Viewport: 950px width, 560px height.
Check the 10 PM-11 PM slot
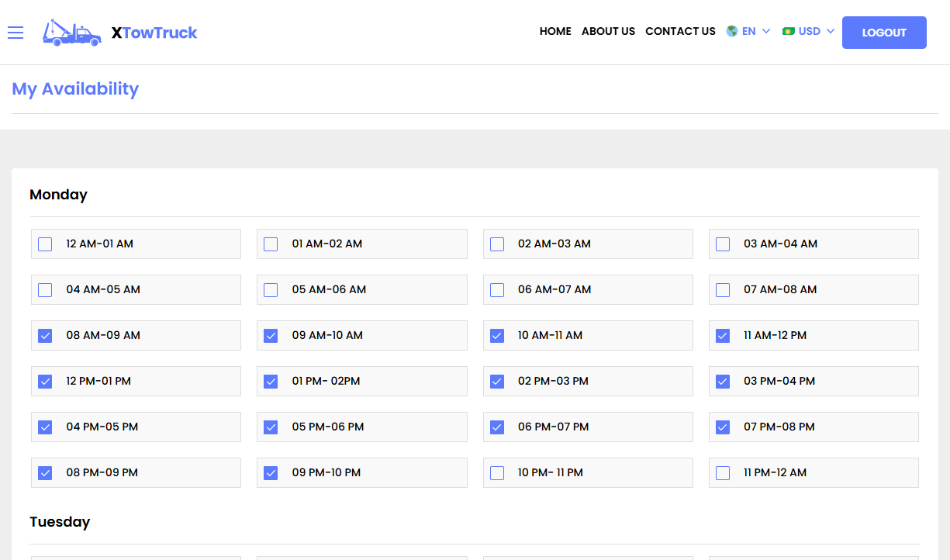pyautogui.click(x=496, y=472)
